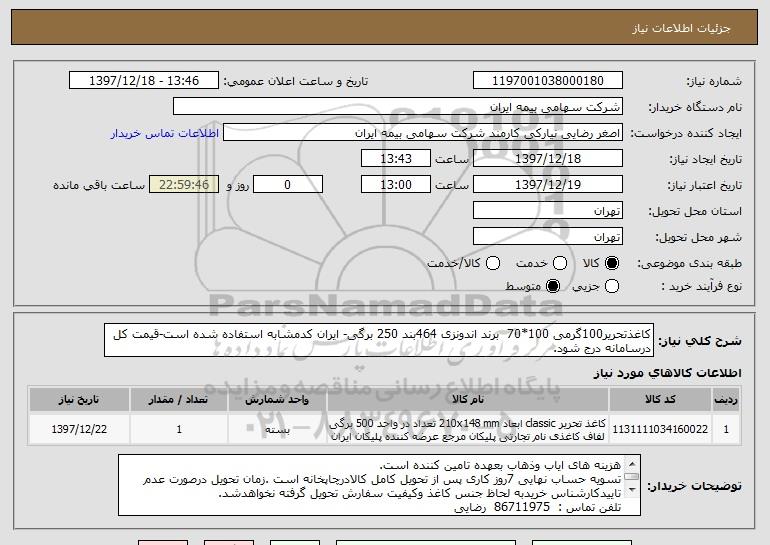Click the label توضیحات خریدار
The image size is (770, 545).
694,486
